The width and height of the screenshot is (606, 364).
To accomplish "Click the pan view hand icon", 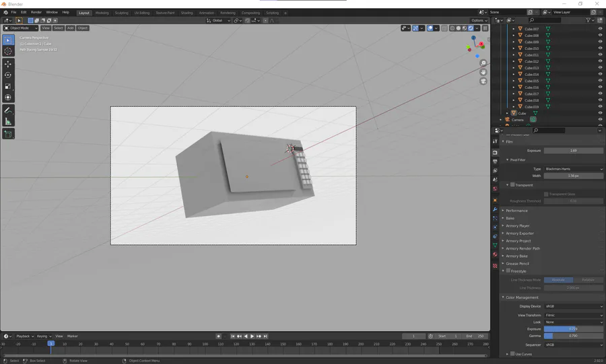I will point(483,72).
